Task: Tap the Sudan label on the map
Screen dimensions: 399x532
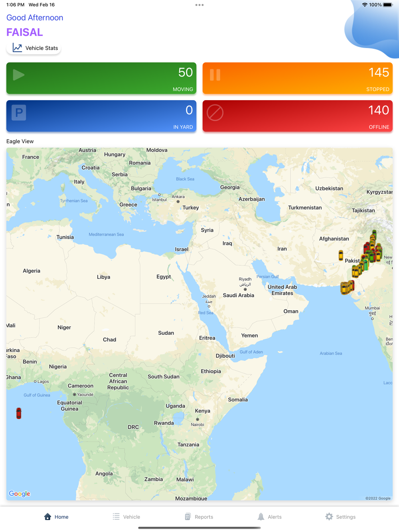Action: tap(166, 333)
